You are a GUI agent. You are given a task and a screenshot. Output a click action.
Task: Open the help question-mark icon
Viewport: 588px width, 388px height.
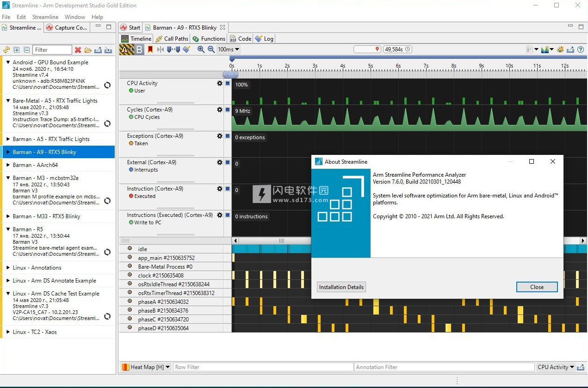click(580, 49)
